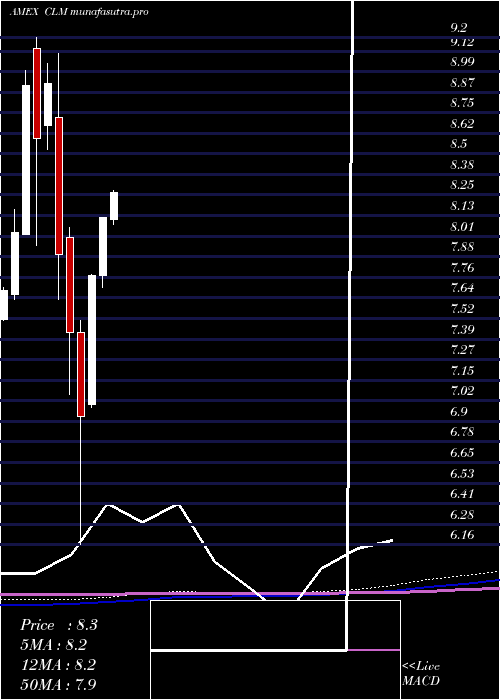Click the 7.88 price axis label
The height and width of the screenshot is (700, 500).
[x=462, y=247]
